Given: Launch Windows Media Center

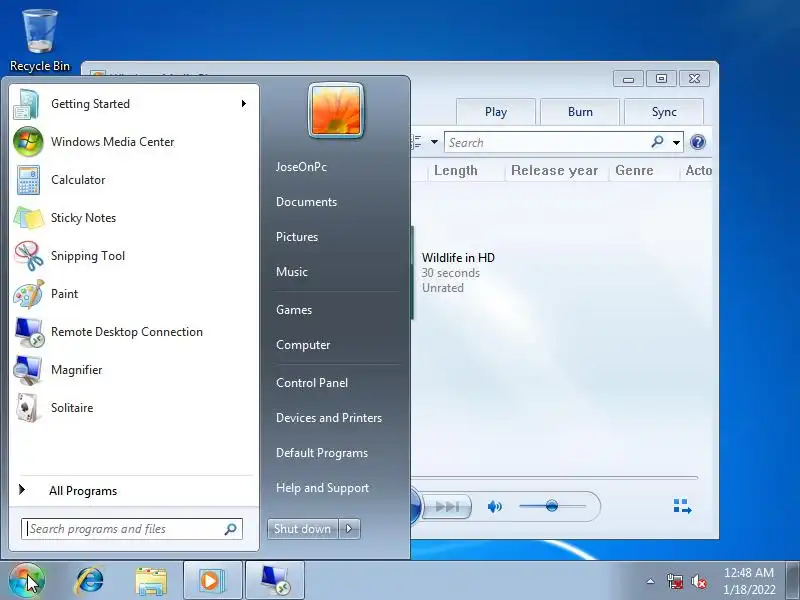Looking at the screenshot, I should 134,142.
